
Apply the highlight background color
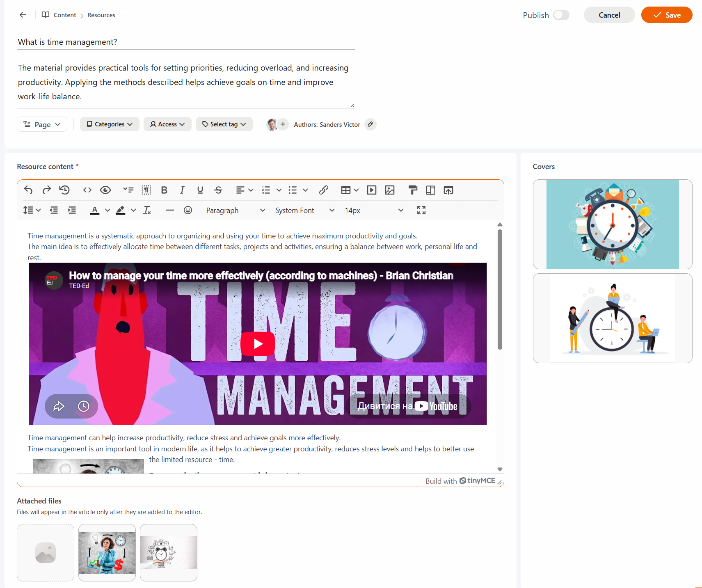[x=121, y=210]
